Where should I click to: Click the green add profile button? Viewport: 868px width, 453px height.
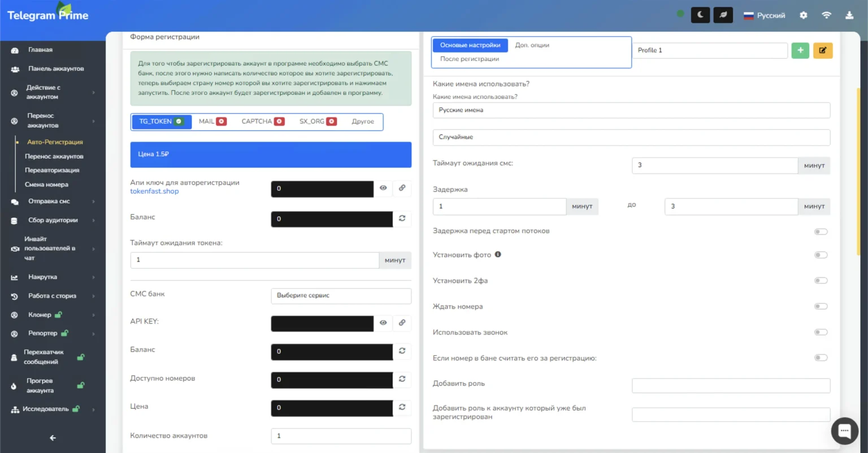pos(800,50)
